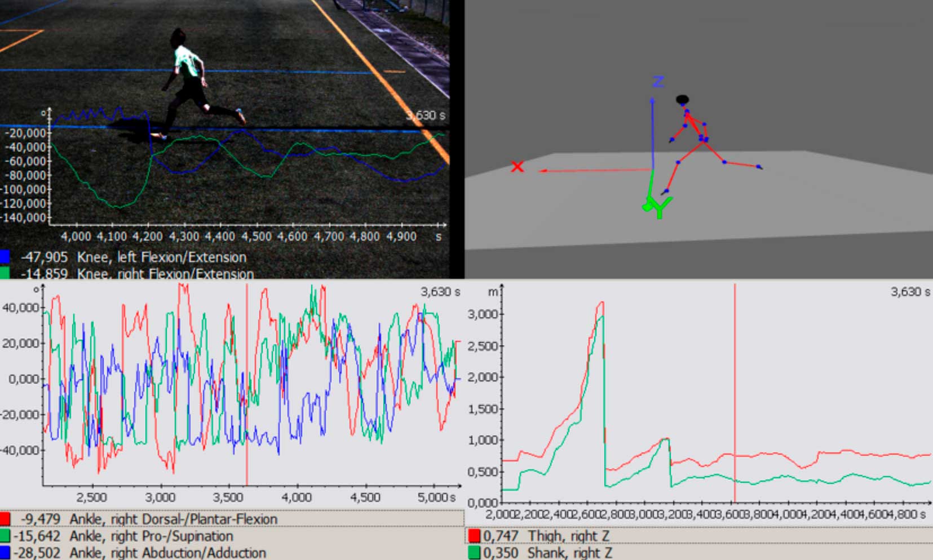The image size is (933, 560).
Task: Click the green swatch for Ankle Pro-/Supination
Action: [x=5, y=536]
